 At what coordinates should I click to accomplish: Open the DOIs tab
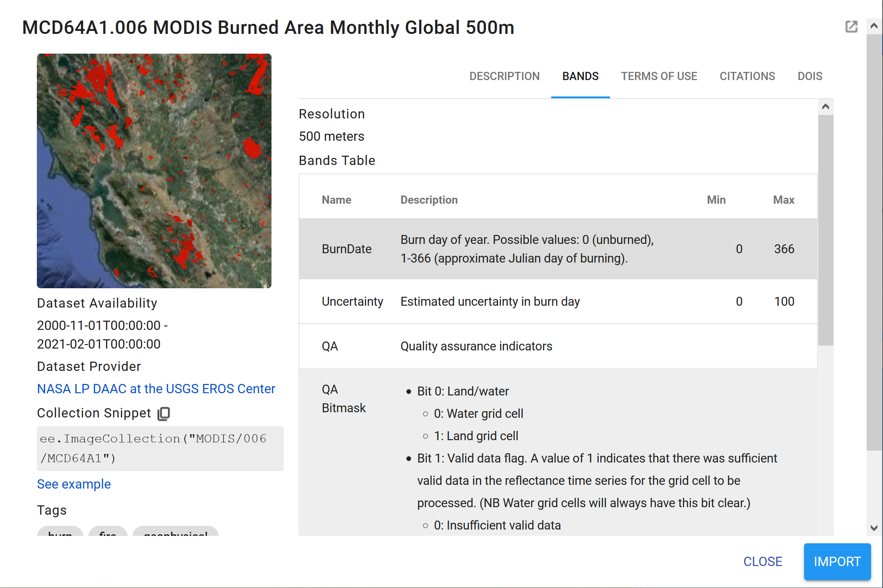coord(810,76)
